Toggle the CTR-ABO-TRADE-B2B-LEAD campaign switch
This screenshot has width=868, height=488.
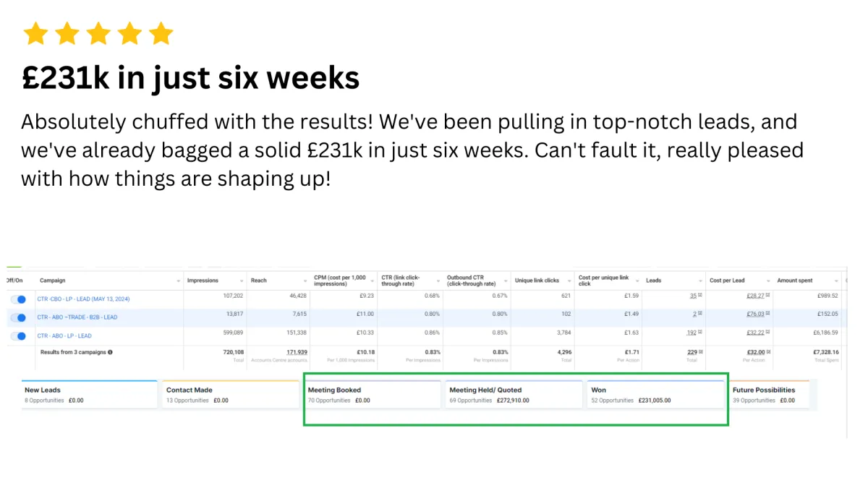[x=19, y=317]
